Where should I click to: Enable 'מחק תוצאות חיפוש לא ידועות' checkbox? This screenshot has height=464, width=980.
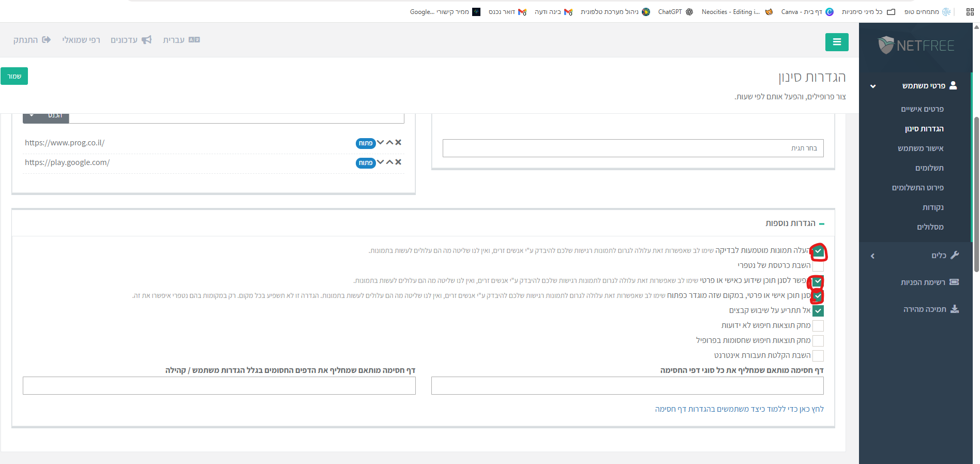click(818, 326)
